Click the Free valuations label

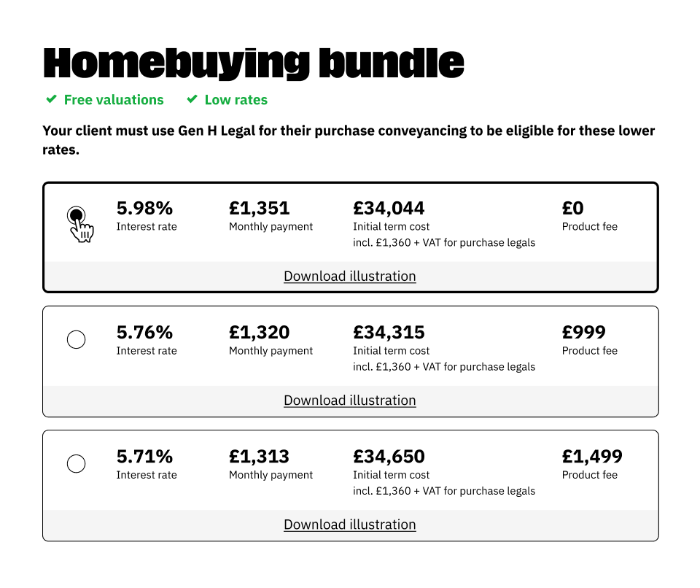[x=114, y=100]
